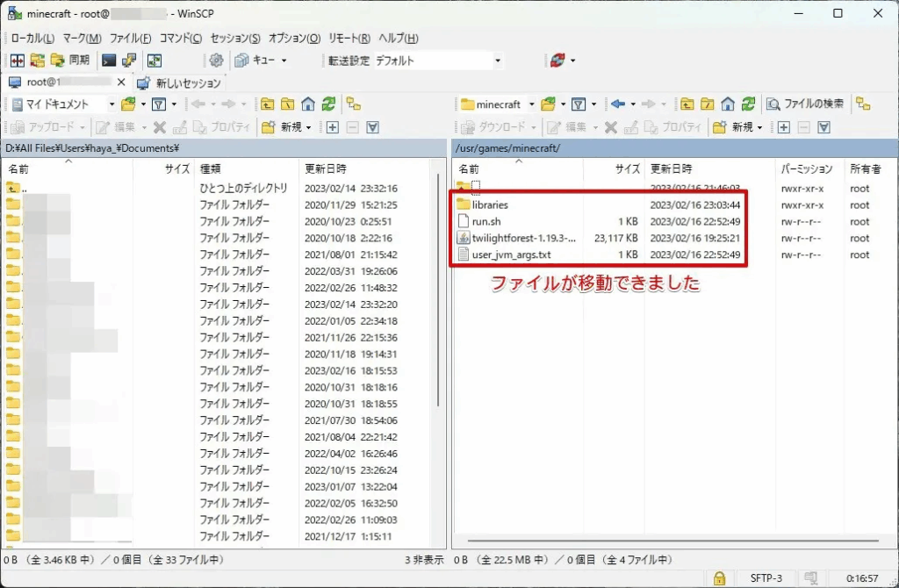Open the PuTTY session icon
899x588 pixels.
(129, 61)
